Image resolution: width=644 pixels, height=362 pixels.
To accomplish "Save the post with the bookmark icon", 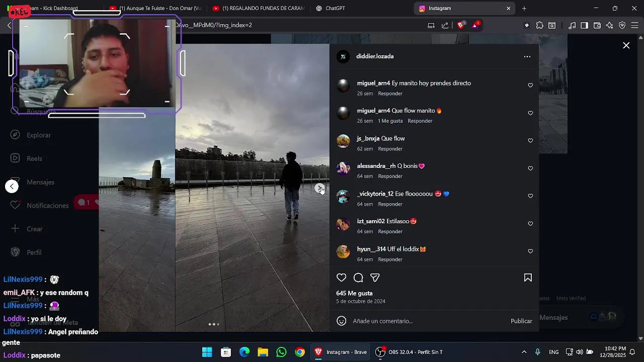I will click(528, 278).
